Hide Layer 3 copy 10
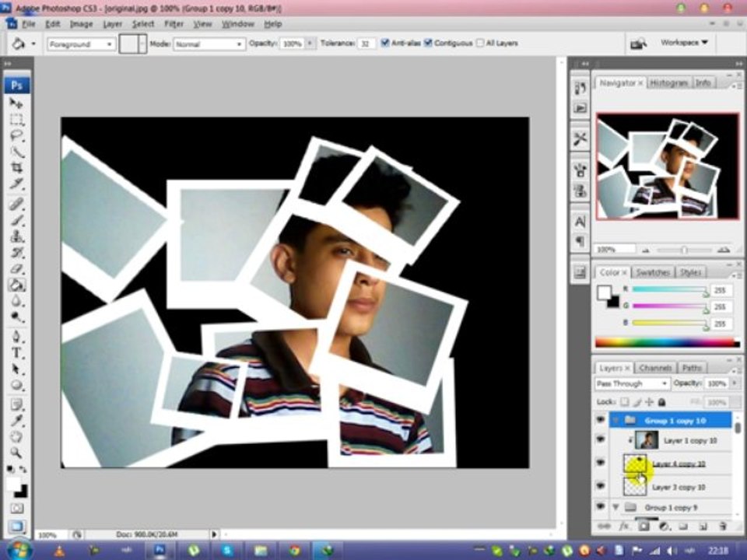This screenshot has width=747, height=560. [600, 486]
